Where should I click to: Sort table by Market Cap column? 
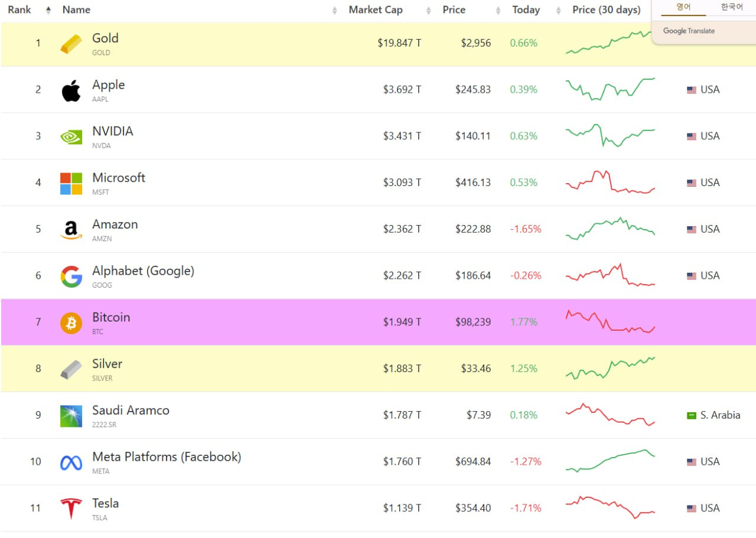click(376, 10)
